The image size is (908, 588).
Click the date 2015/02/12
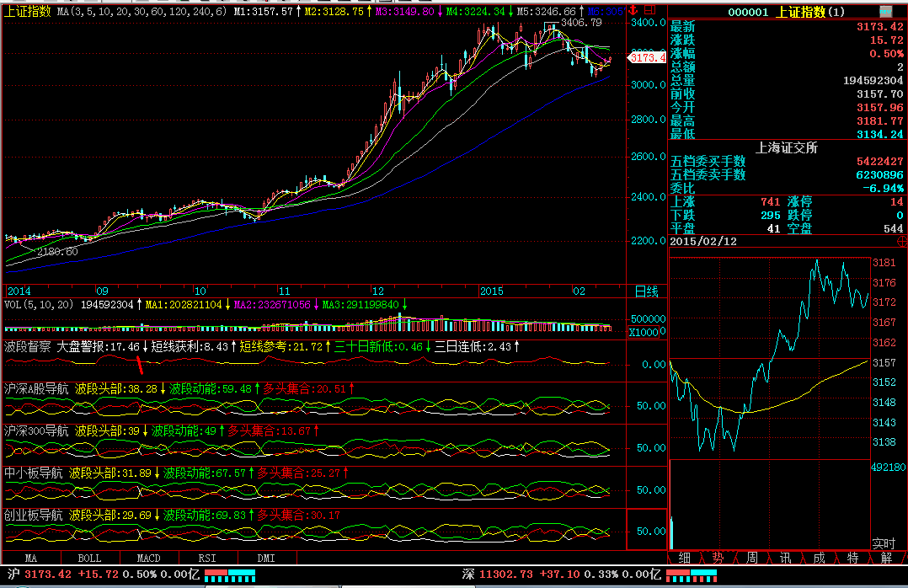(x=703, y=241)
